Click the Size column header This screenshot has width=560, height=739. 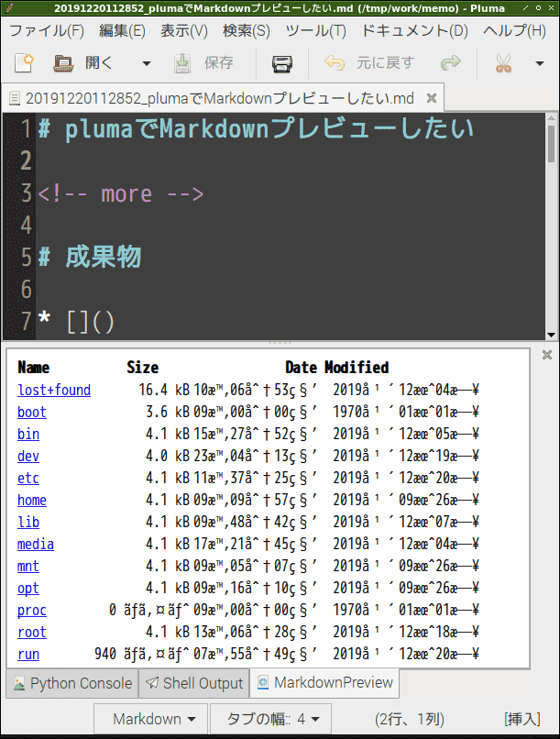[142, 368]
